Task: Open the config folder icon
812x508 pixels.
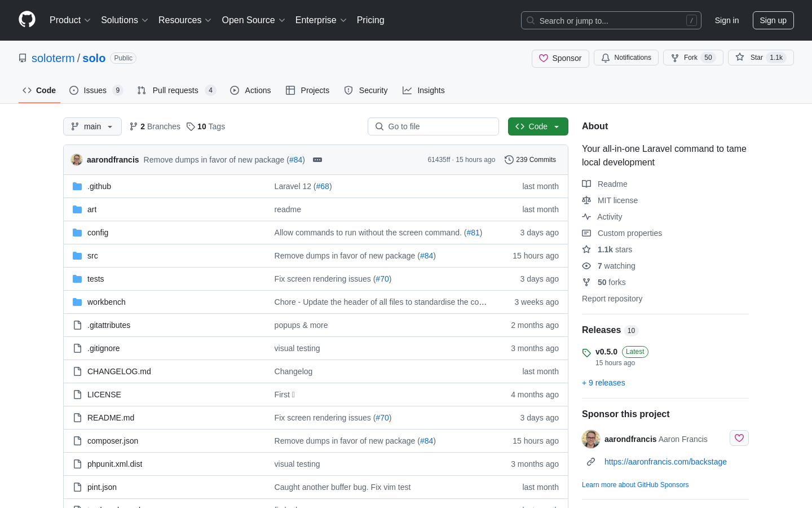Action: point(77,233)
